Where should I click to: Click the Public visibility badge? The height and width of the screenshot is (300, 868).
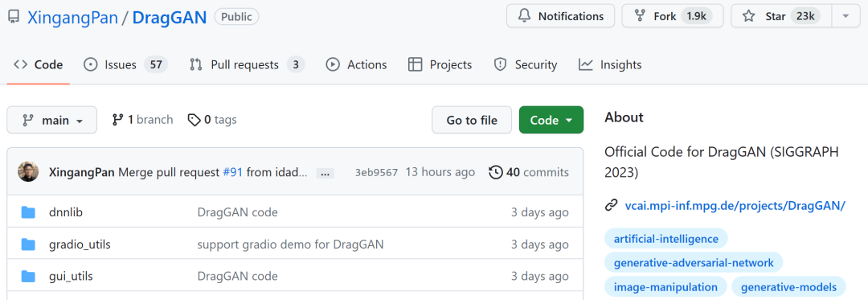236,17
